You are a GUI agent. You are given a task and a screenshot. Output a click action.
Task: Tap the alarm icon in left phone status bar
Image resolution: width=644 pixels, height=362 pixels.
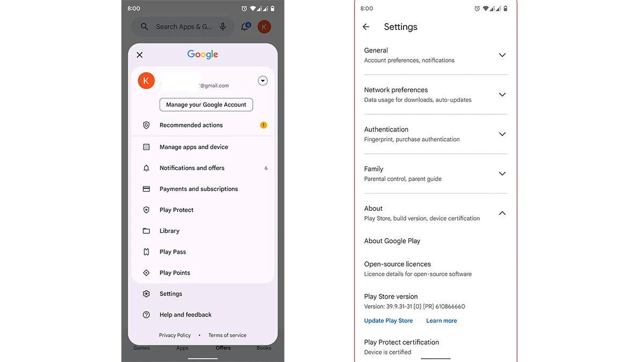point(244,9)
